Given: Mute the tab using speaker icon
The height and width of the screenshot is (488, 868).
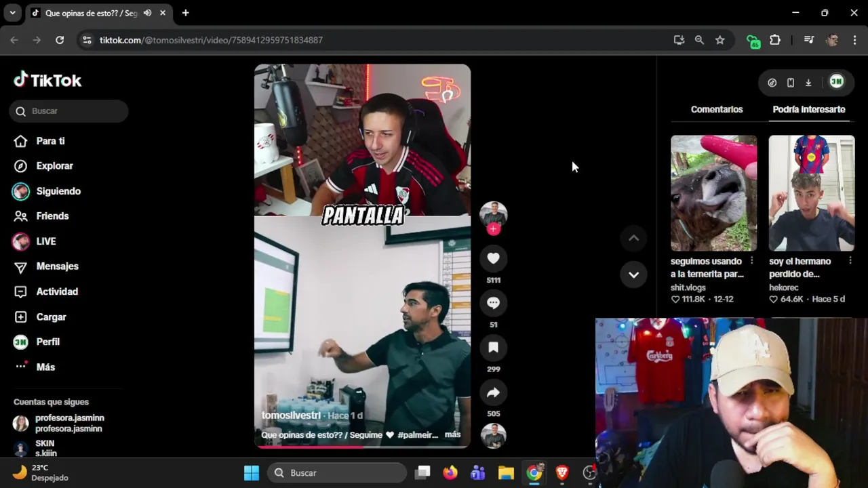Looking at the screenshot, I should tap(147, 13).
